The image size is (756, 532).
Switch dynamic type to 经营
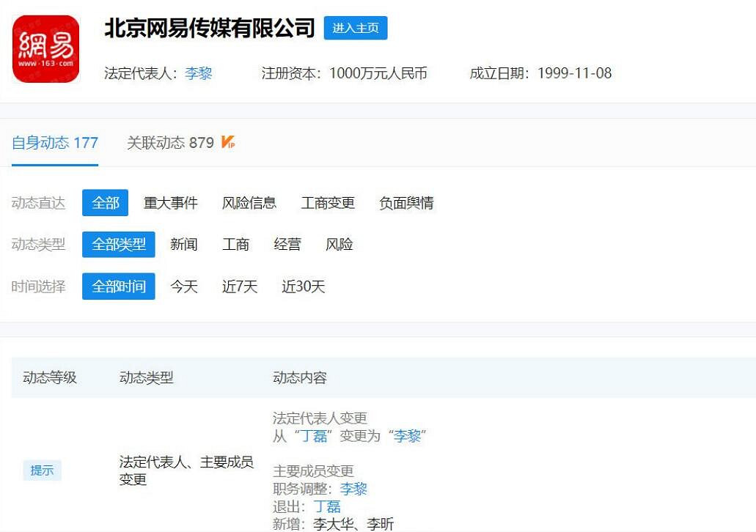(287, 245)
